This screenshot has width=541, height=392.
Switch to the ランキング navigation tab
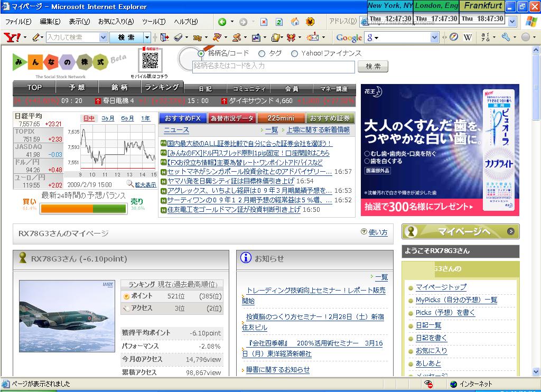tap(162, 88)
